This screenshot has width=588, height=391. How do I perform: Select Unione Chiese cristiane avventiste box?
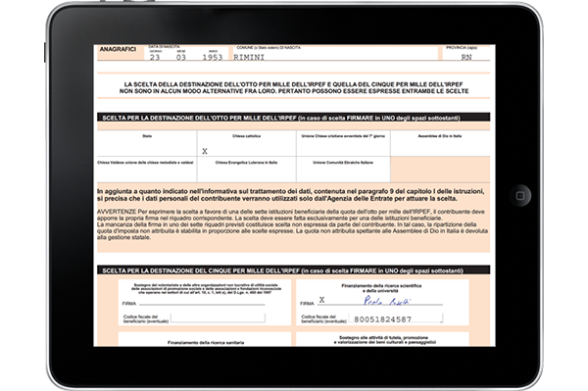pos(343,143)
